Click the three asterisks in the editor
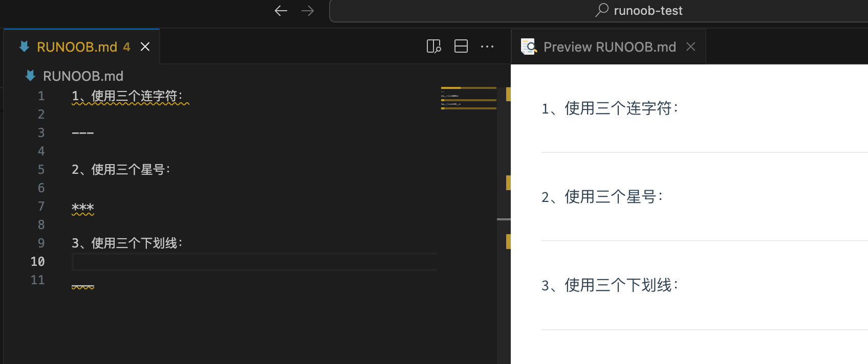The height and width of the screenshot is (364, 868). coord(83,207)
